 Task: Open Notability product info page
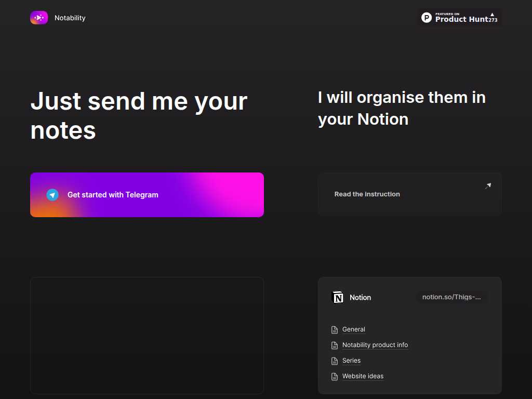click(x=375, y=345)
